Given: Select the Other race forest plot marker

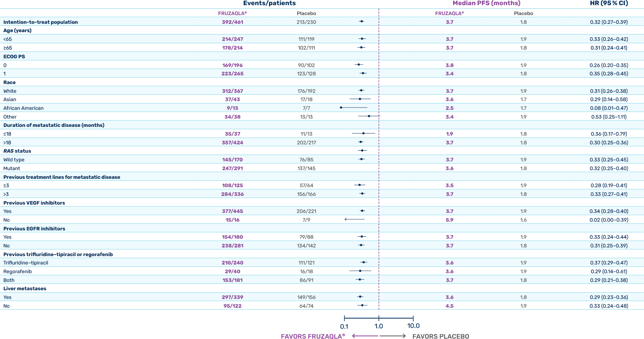Looking at the screenshot, I should pyautogui.click(x=369, y=116).
